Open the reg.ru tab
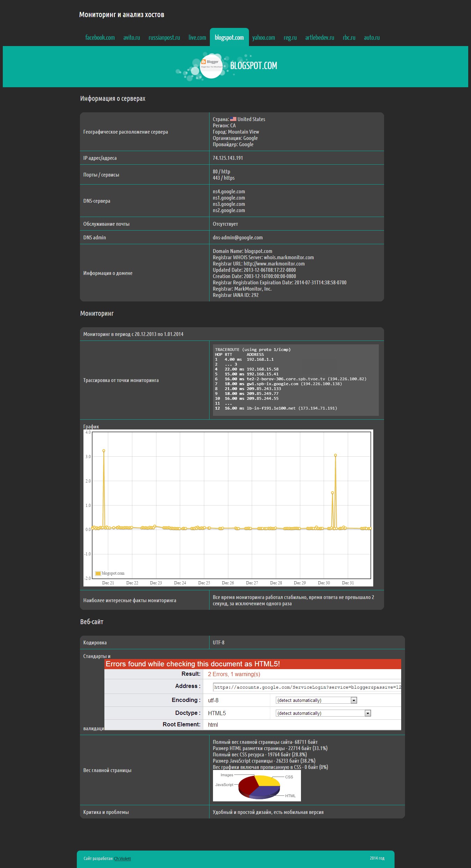 [x=290, y=37]
